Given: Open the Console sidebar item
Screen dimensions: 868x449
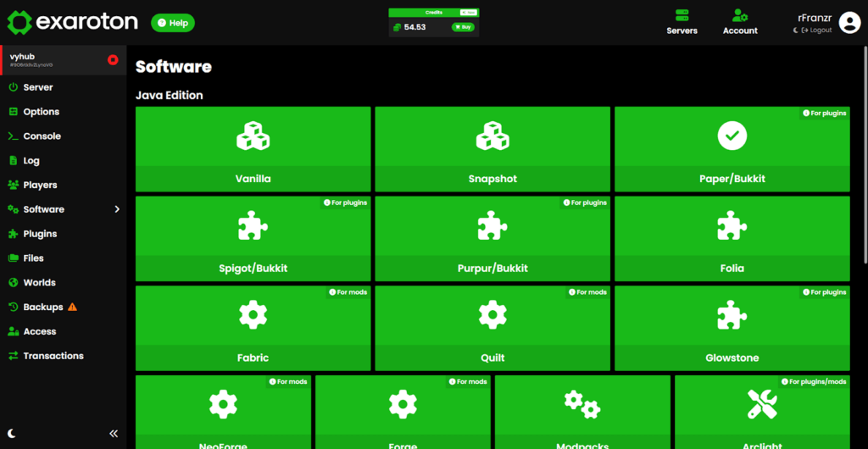Looking at the screenshot, I should point(63,136).
